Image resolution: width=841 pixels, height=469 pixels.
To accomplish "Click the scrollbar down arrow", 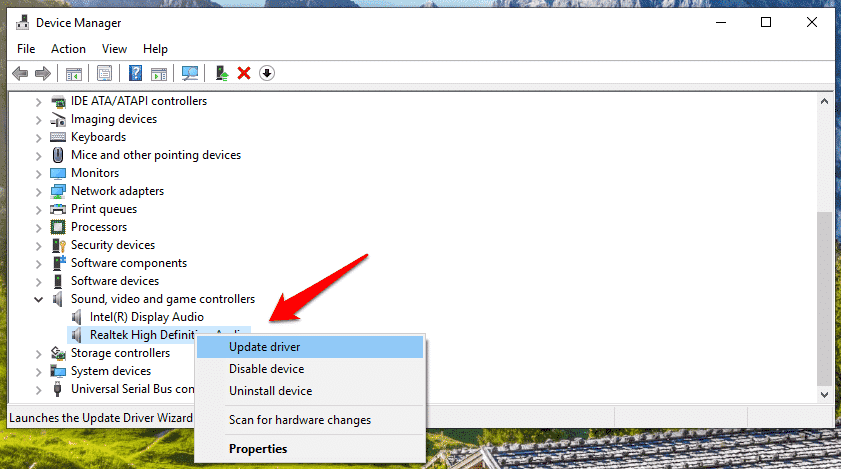I will pos(824,394).
